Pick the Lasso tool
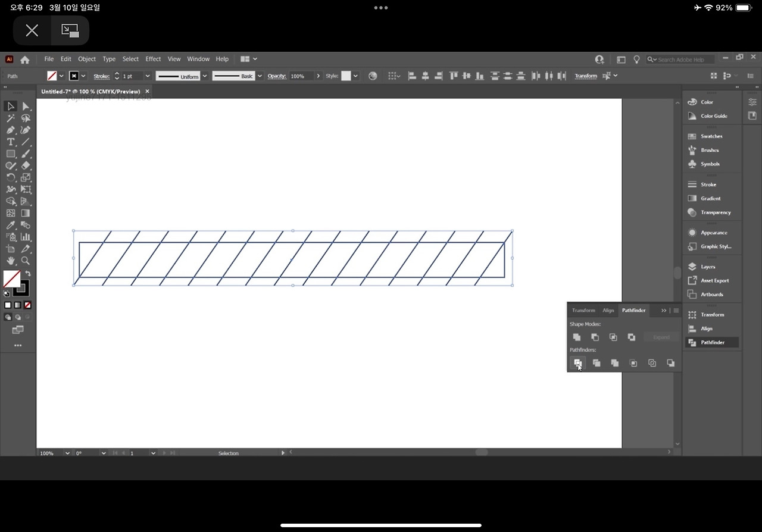This screenshot has height=532, width=762. 26,118
